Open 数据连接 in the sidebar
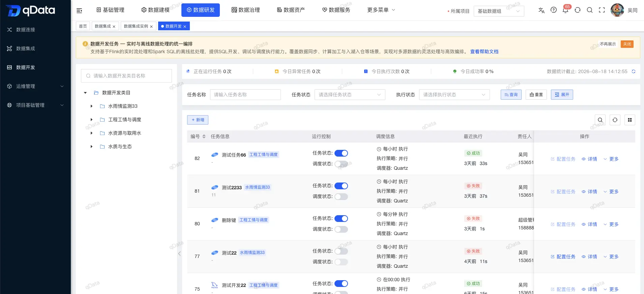 (35, 30)
